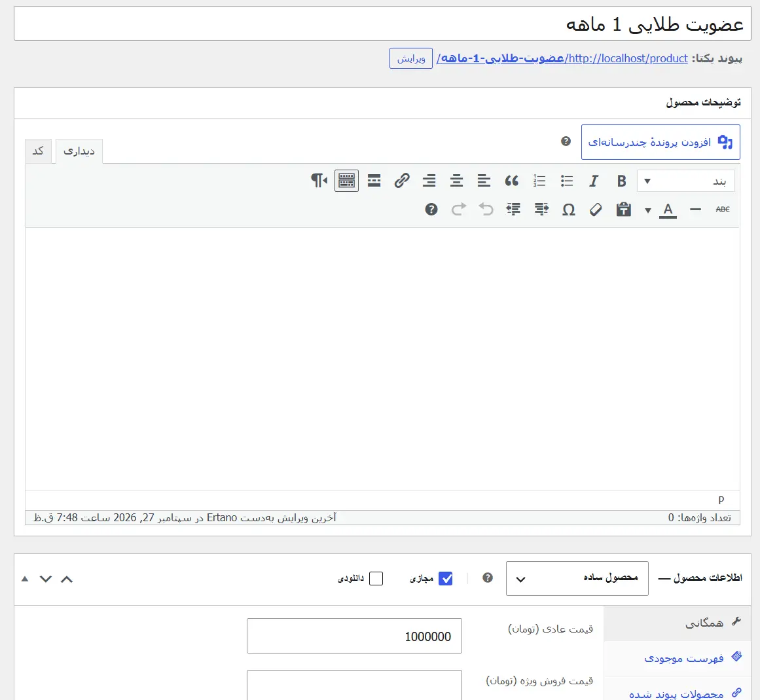760x700 pixels.
Task: Click the indent icon left of Omega
Action: pyautogui.click(x=513, y=210)
